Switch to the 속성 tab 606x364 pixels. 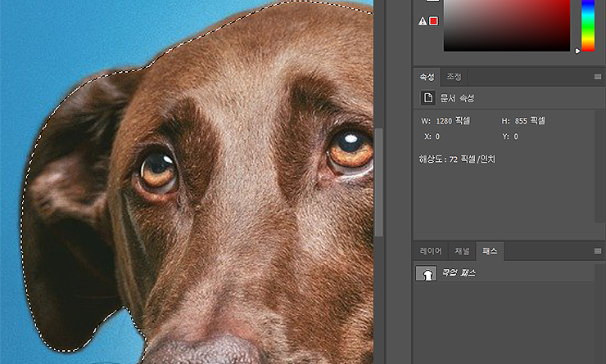click(x=427, y=77)
